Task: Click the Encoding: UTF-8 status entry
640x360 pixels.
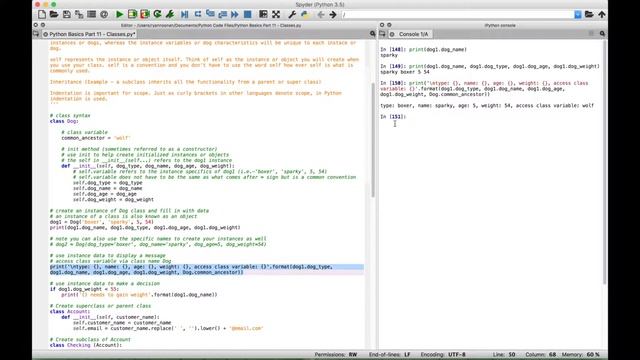Action: pos(443,355)
